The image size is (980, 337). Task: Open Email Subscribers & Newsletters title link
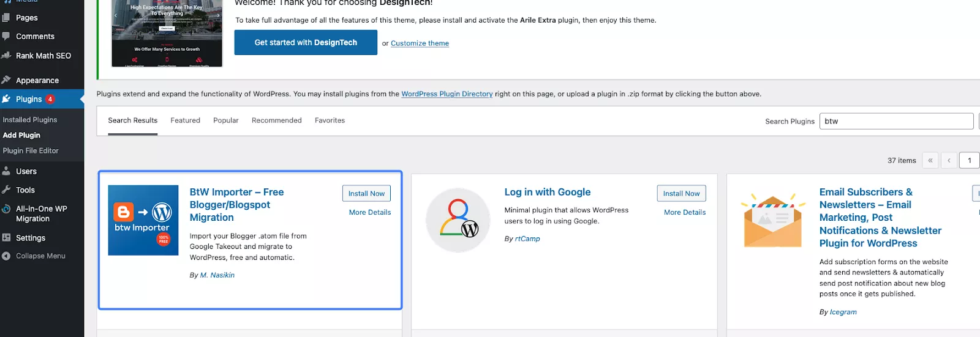(x=880, y=218)
